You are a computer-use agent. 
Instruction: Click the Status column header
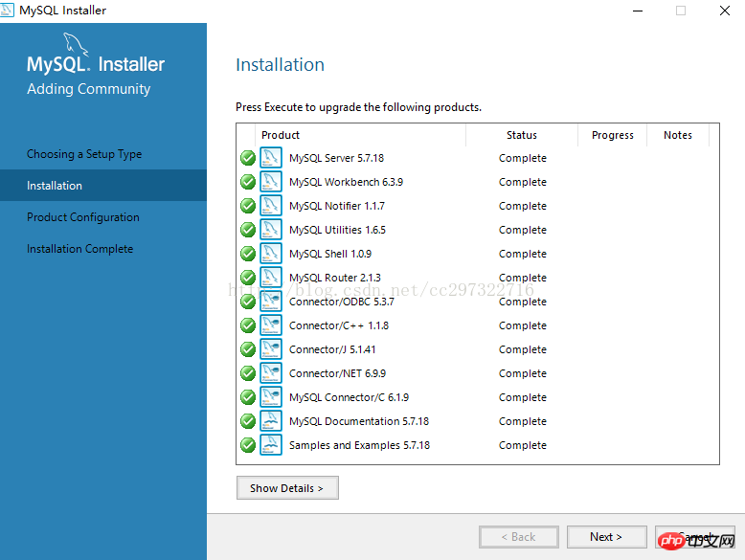(x=522, y=135)
